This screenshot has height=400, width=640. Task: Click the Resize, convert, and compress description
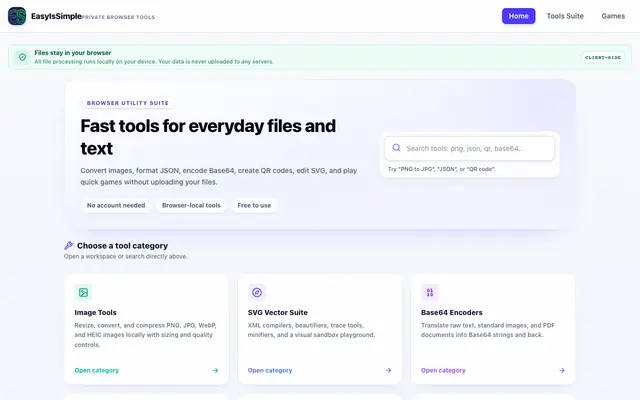[x=145, y=335]
